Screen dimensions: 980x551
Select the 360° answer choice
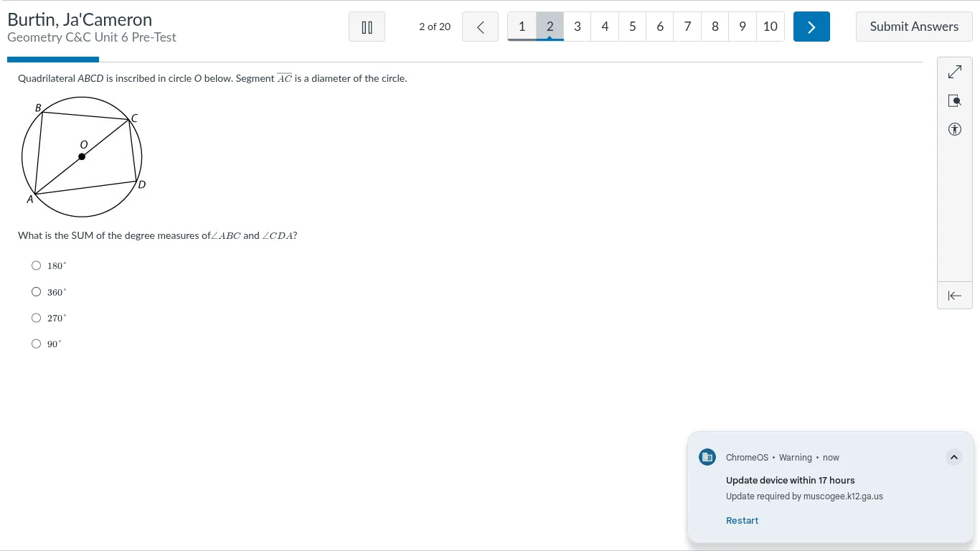pos(37,292)
